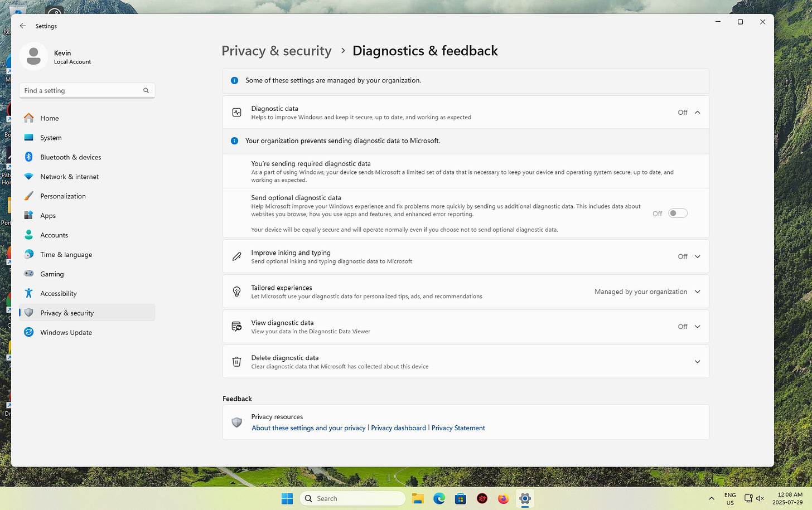Viewport: 812px width, 510px height.
Task: Open About these settings and your privacy
Action: tap(308, 428)
